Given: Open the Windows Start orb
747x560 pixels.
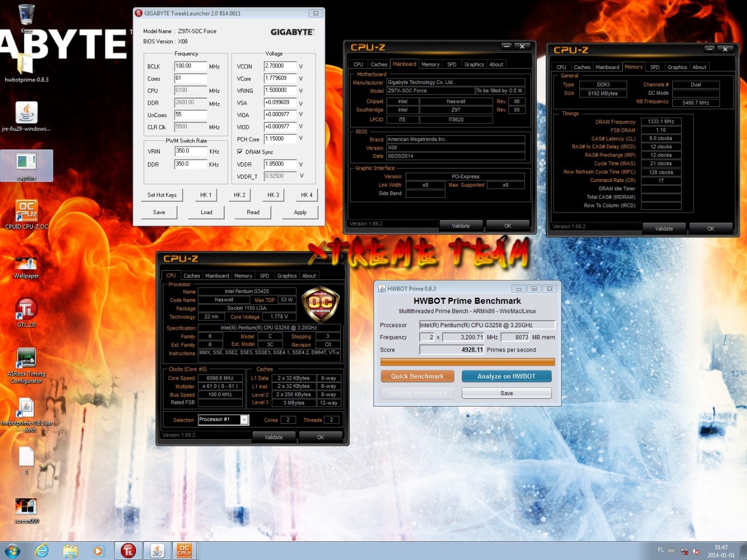Looking at the screenshot, I should pyautogui.click(x=12, y=551).
